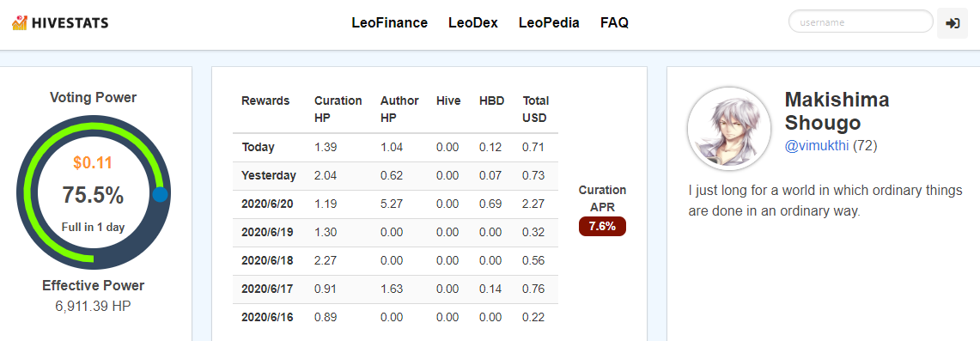
Task: Click the Voting Power heading
Action: (93, 97)
